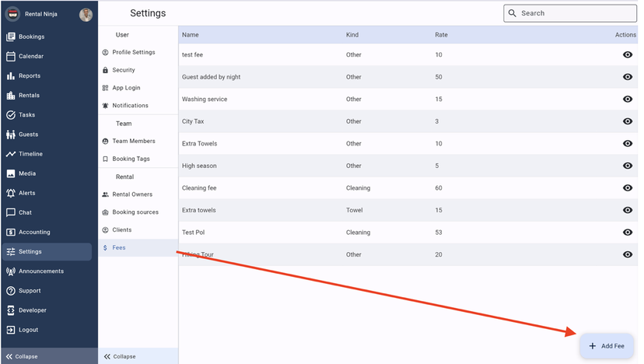View High season fee eye icon
The image size is (644, 364).
point(627,166)
